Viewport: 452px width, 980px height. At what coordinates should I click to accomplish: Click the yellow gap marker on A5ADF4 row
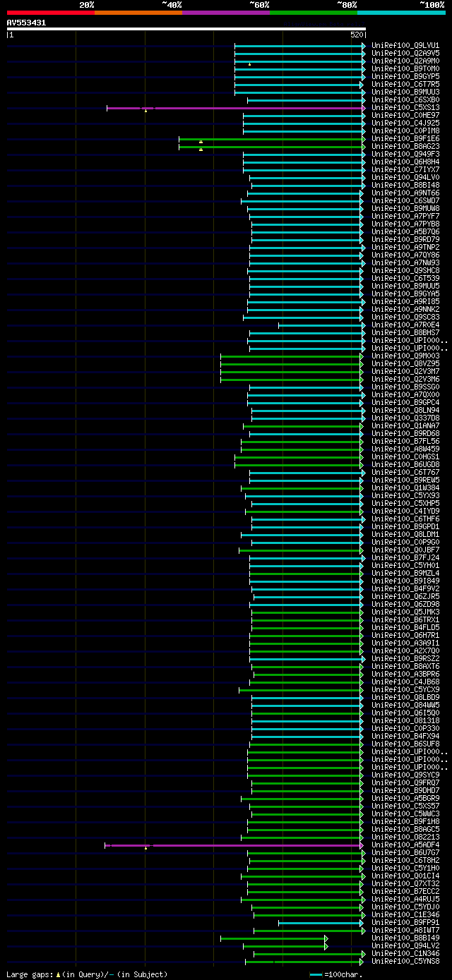point(145,847)
